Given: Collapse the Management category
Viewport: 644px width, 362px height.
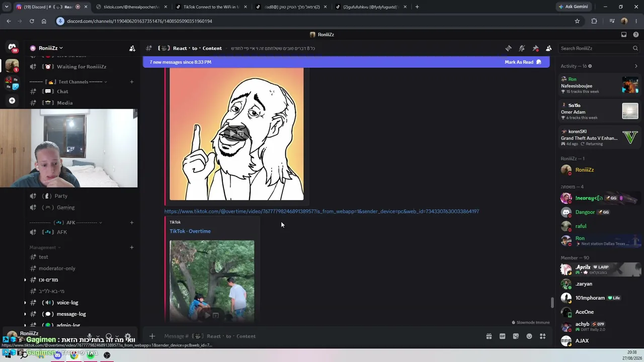Looking at the screenshot, I should pos(45,247).
